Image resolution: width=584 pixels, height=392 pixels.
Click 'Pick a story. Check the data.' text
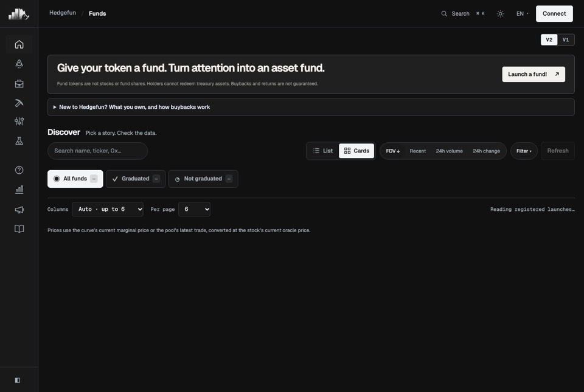coord(121,132)
